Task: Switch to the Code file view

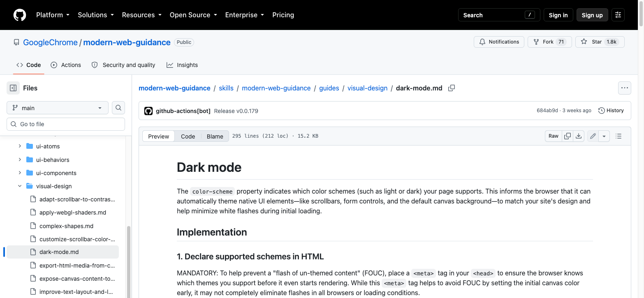Action: pos(188,136)
